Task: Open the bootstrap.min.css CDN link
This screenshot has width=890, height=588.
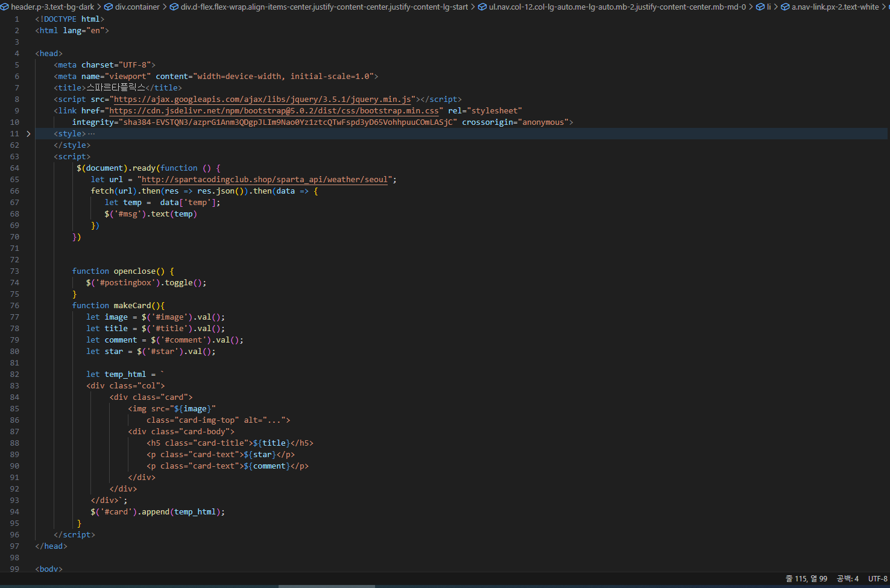Action: pos(274,111)
